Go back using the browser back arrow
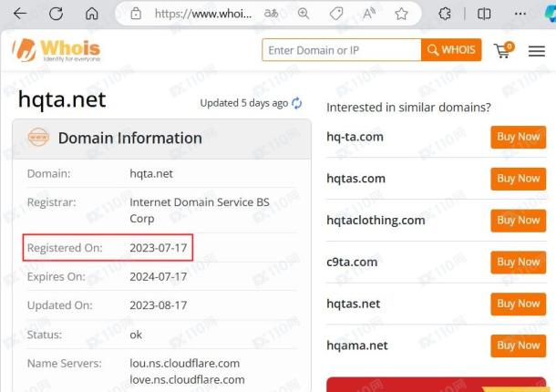Viewport: 556px width, 392px height. coord(20,14)
